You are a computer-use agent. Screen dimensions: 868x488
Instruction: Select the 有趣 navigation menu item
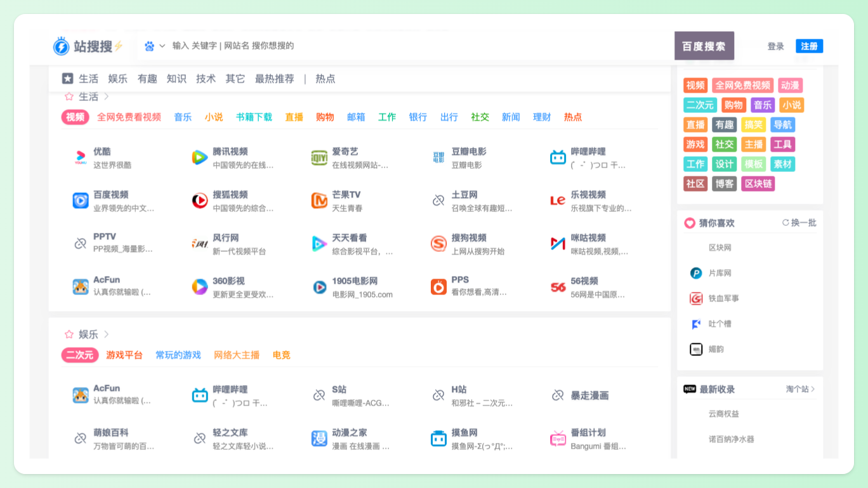[147, 79]
